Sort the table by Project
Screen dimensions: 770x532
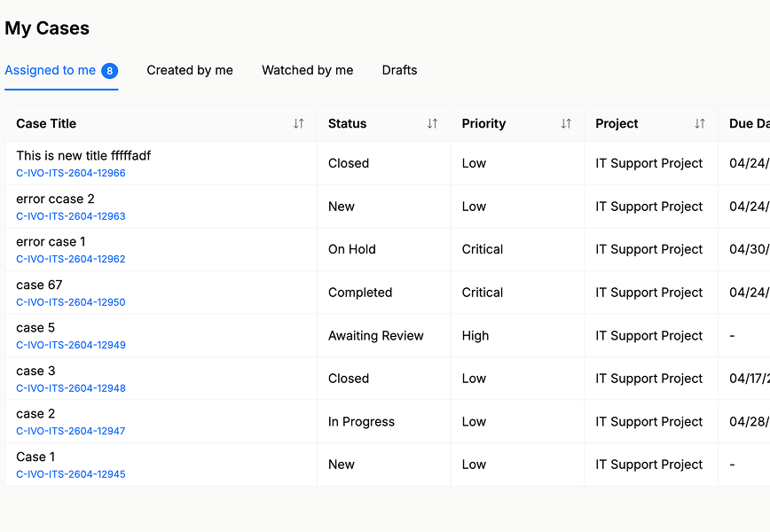[x=700, y=123]
